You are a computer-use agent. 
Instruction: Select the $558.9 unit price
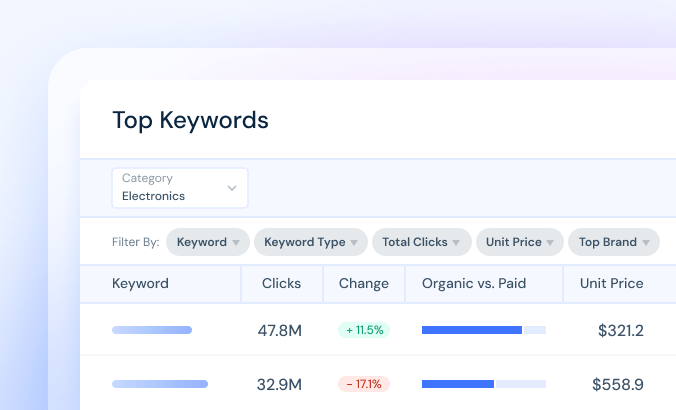tap(617, 384)
